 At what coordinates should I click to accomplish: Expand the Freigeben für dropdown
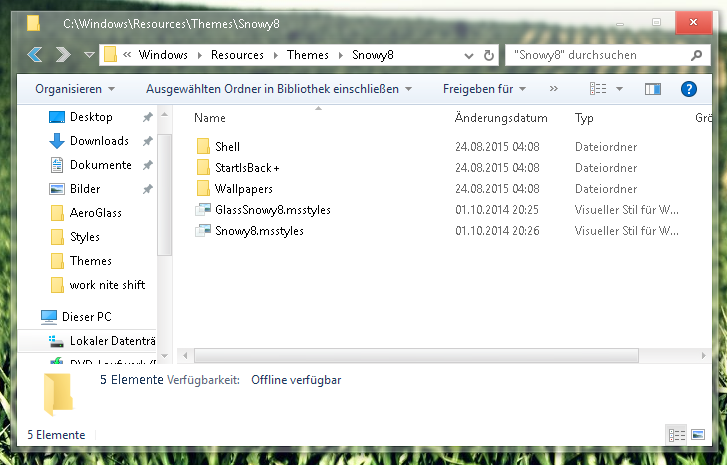[484, 89]
